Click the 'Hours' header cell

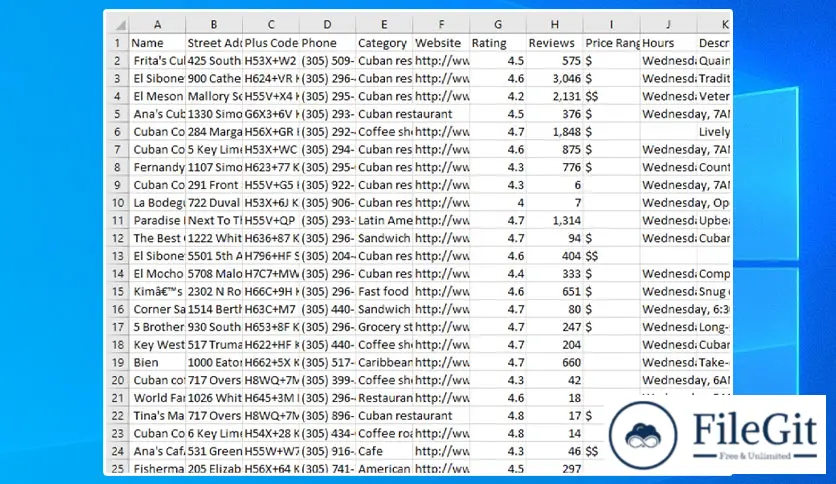click(x=668, y=43)
